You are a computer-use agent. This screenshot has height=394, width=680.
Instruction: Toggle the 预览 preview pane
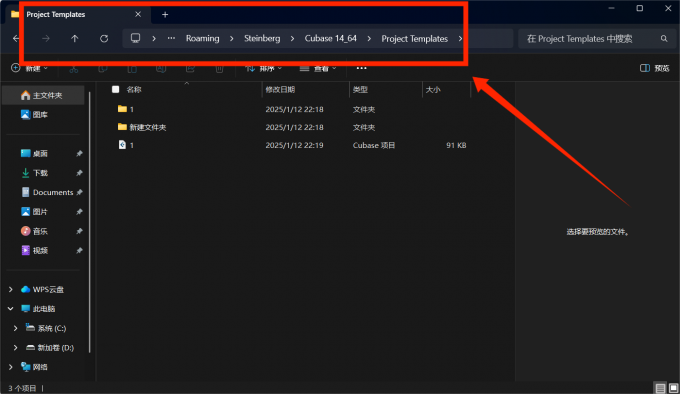coord(654,68)
